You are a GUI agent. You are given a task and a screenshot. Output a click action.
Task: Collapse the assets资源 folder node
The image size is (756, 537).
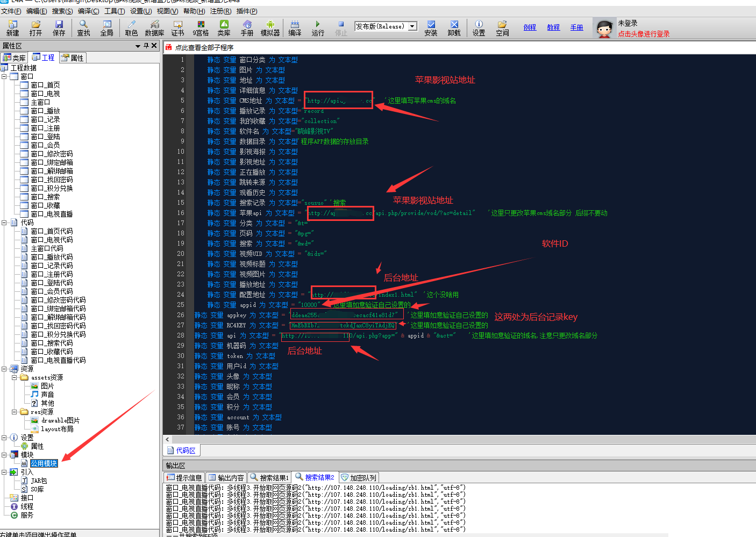click(15, 377)
